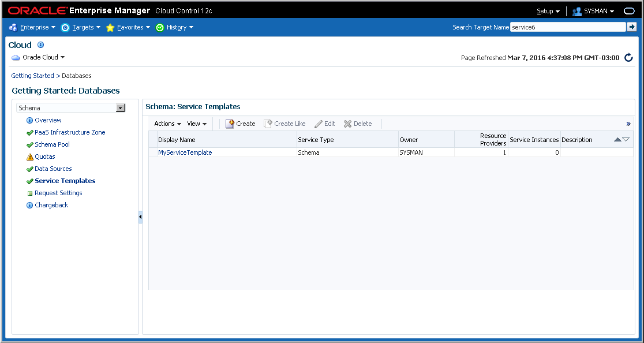Go to Getting Started breadcrumb
Screen dimensions: 644x343
32,76
